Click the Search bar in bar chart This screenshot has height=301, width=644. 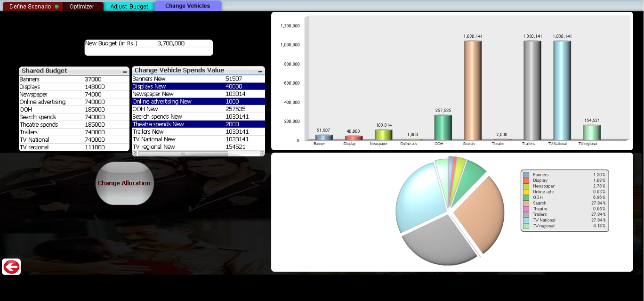click(x=473, y=89)
